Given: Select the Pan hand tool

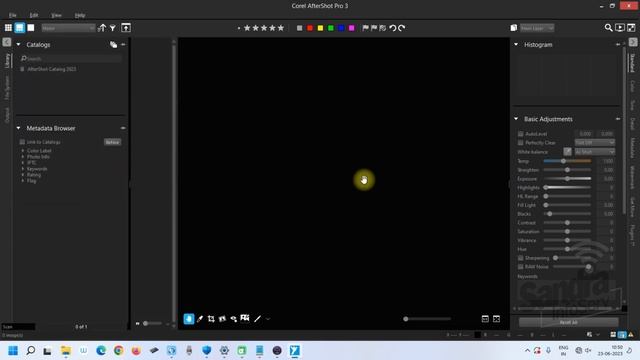Looking at the screenshot, I should coord(189,319).
